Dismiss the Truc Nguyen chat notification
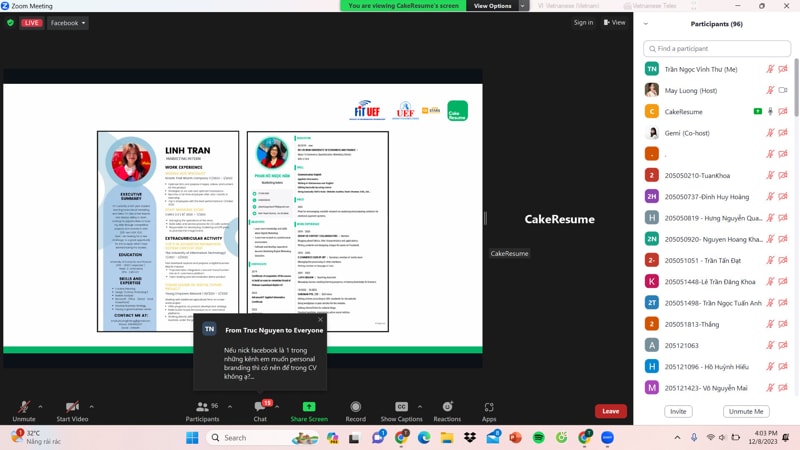The height and width of the screenshot is (450, 800). coord(320,320)
